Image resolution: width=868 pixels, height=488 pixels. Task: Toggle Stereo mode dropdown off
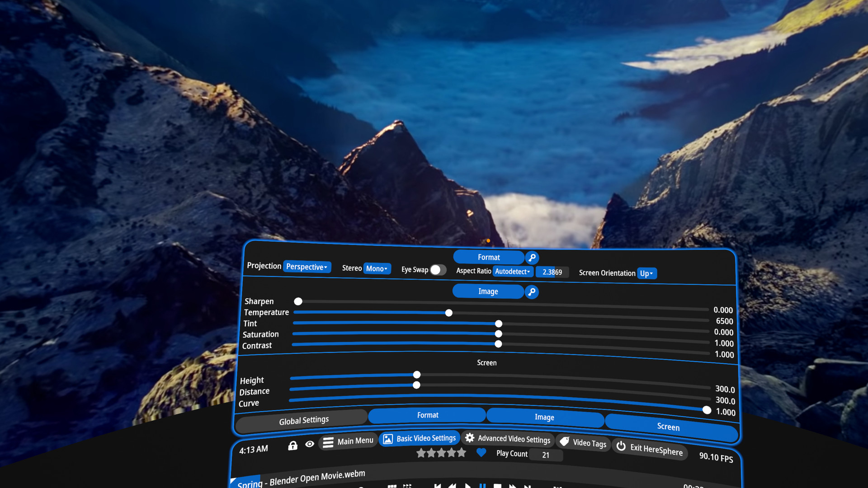pos(377,269)
